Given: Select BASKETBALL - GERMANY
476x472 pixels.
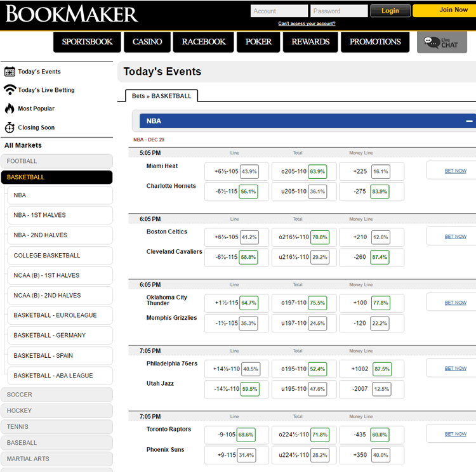Looking at the screenshot, I should pyautogui.click(x=60, y=336).
